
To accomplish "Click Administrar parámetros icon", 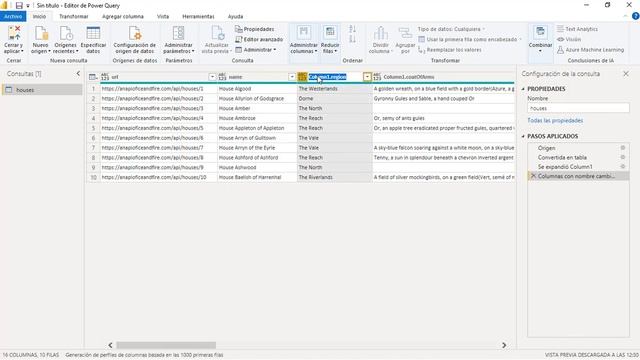I will [178, 33].
